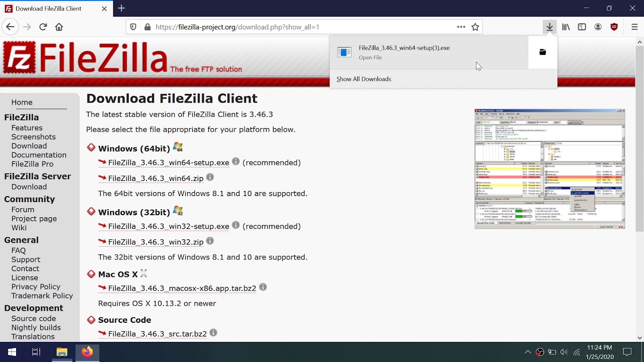This screenshot has height=362, width=644.
Task: Open the Firefox hamburger menu
Action: (634, 27)
